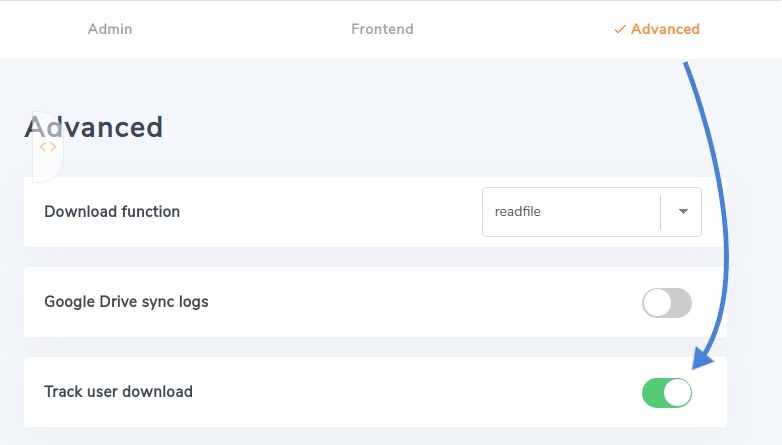Click the readfile selected value

coord(518,212)
